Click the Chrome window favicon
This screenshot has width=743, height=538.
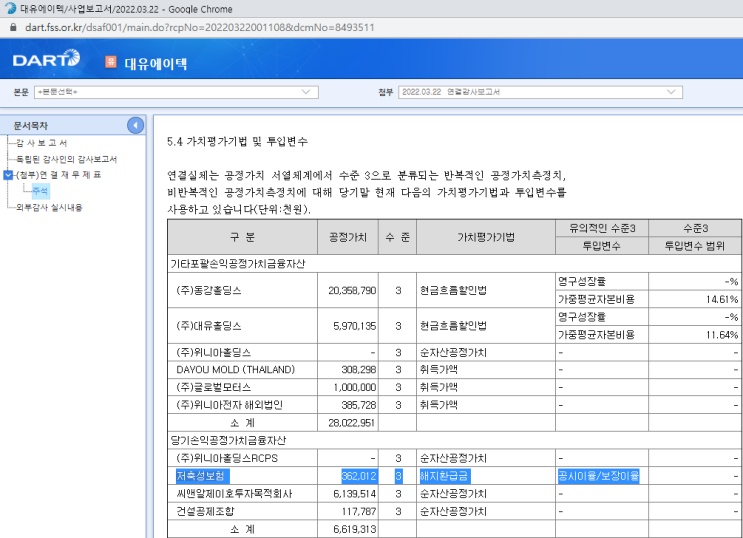click(10, 9)
